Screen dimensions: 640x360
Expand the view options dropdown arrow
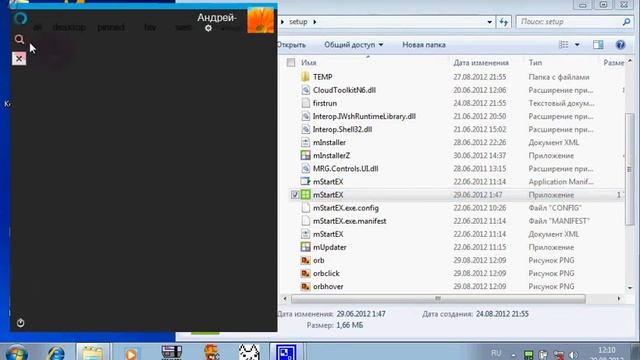[577, 44]
